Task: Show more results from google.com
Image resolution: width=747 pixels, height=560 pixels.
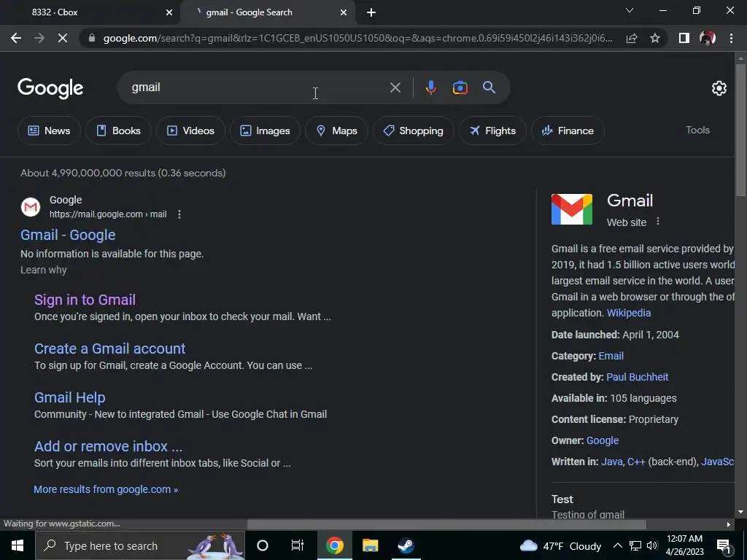Action: 106,489
